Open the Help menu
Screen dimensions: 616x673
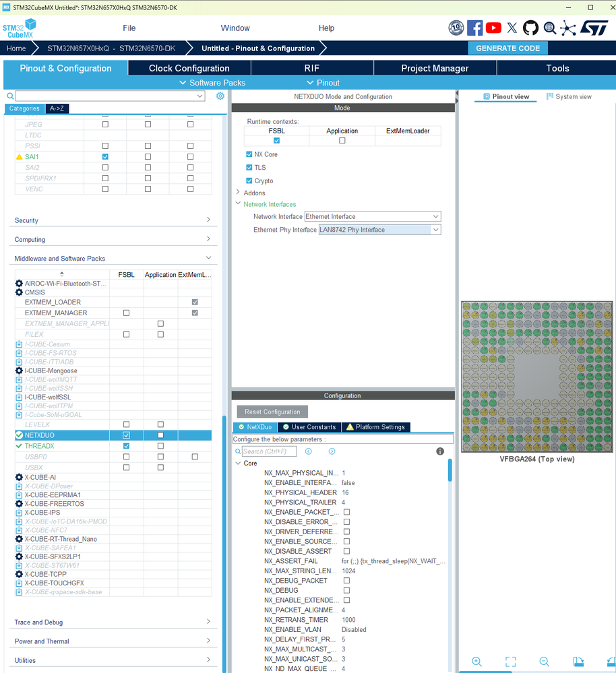(x=326, y=28)
